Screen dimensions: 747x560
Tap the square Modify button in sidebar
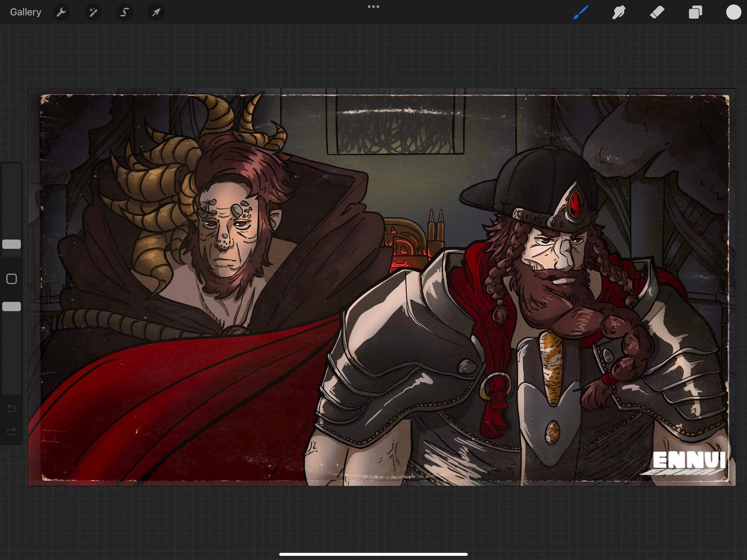pyautogui.click(x=12, y=279)
